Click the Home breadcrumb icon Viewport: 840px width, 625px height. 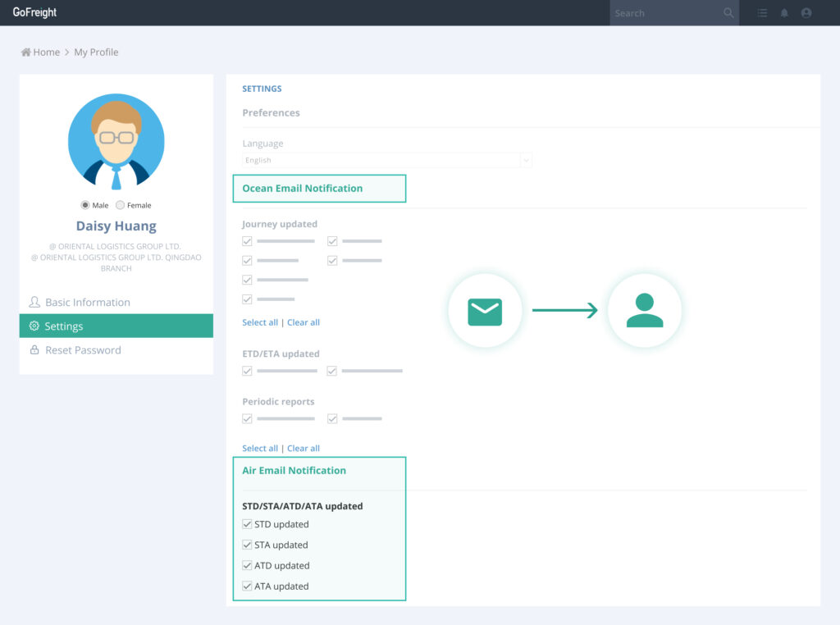pyautogui.click(x=26, y=52)
